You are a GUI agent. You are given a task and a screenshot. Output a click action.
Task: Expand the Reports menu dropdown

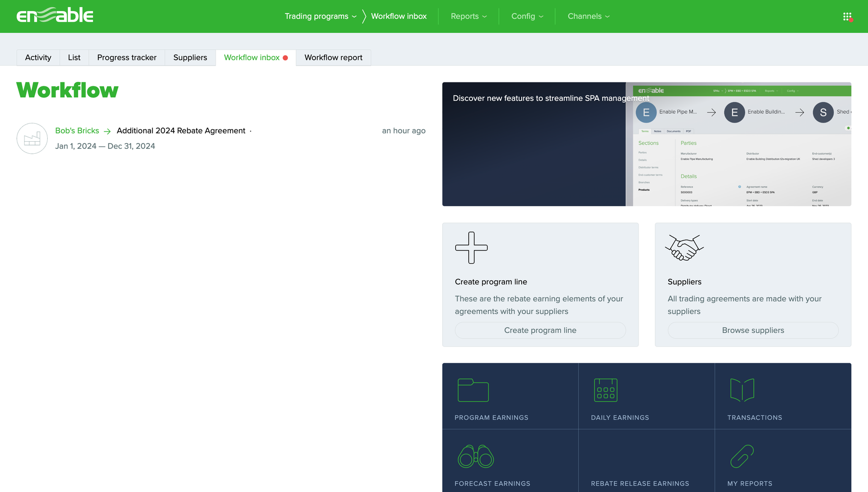tap(469, 16)
